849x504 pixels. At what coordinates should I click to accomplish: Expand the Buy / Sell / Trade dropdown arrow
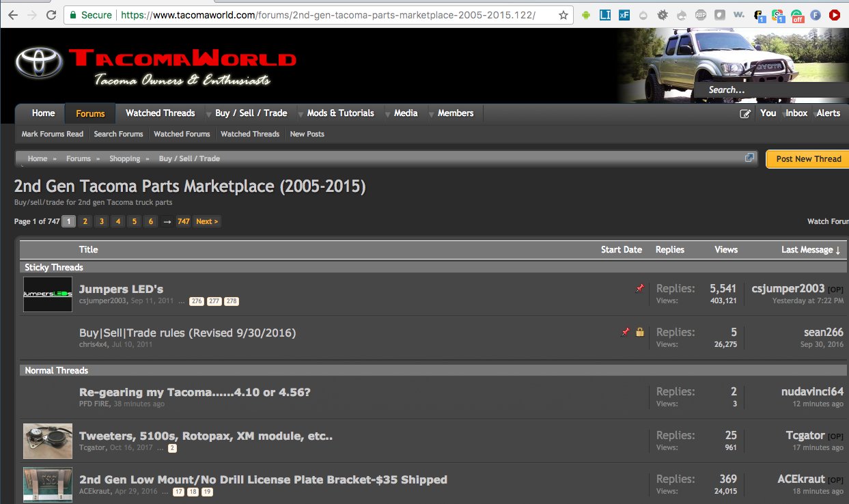(208, 113)
